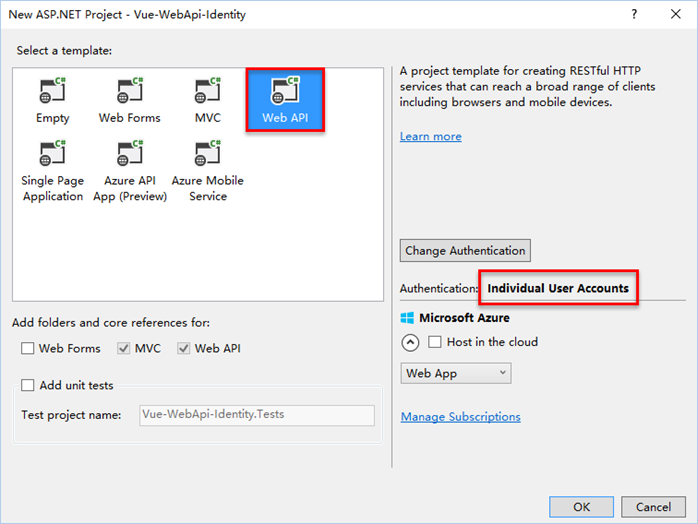
Task: Select the Web API template
Action: click(285, 100)
